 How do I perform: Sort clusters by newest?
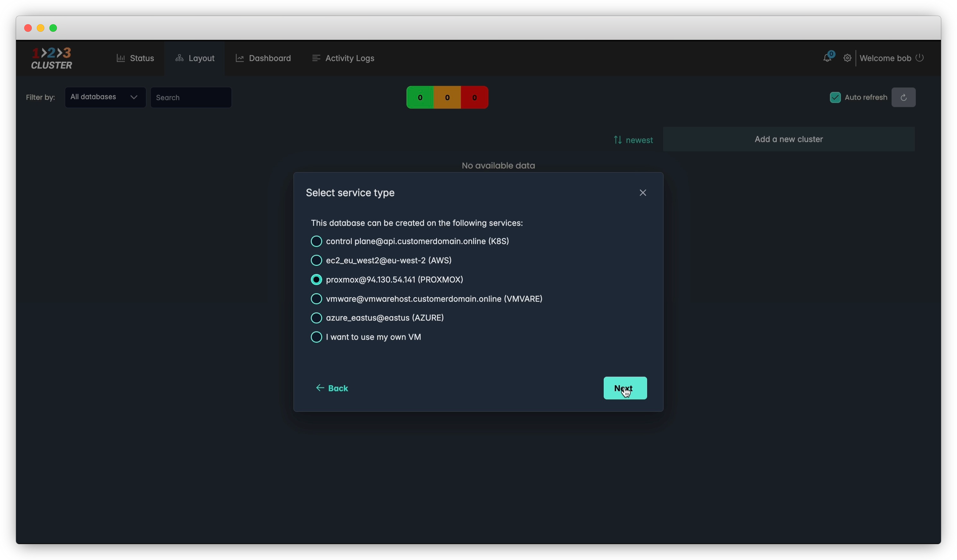pos(633,140)
